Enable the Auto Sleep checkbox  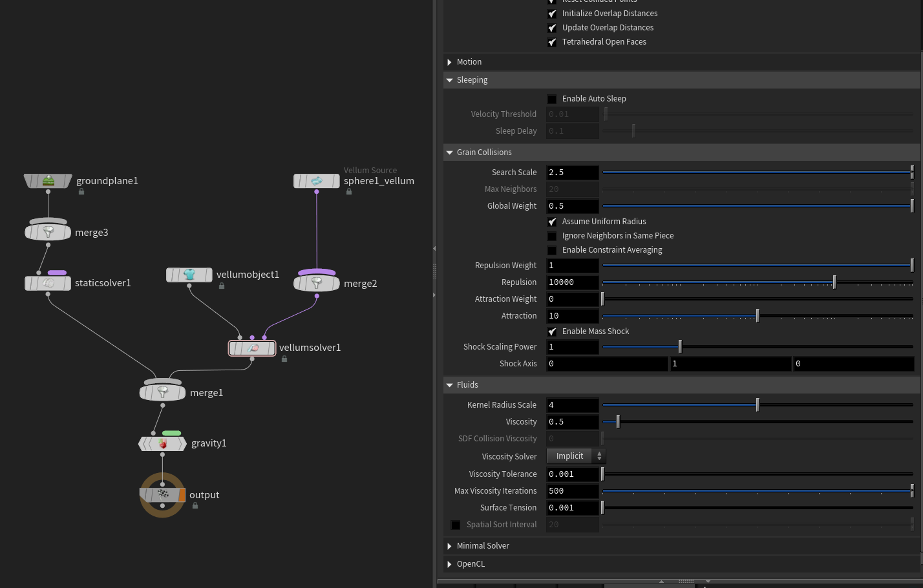pyautogui.click(x=552, y=99)
